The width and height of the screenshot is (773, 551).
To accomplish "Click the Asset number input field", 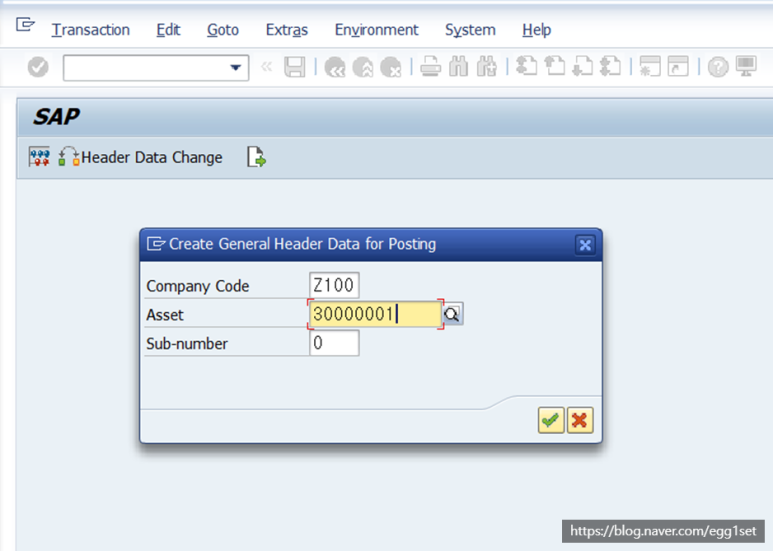I will point(375,314).
